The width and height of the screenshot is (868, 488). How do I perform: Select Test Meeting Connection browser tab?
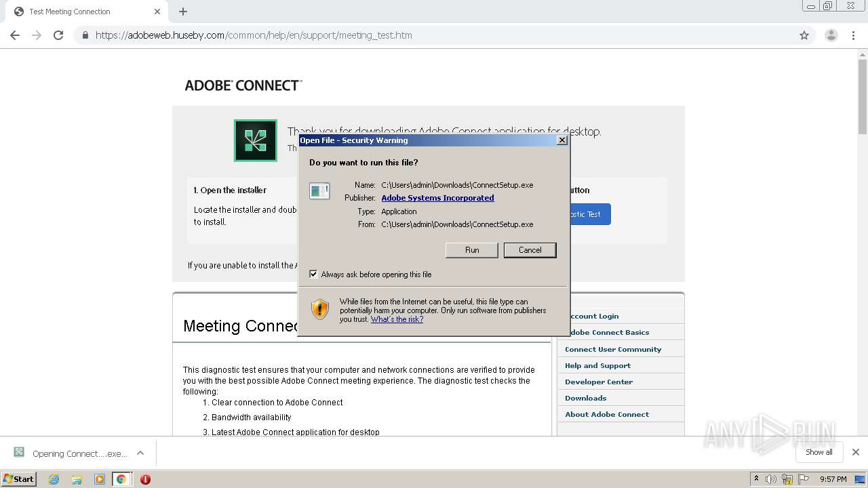pyautogui.click(x=85, y=12)
